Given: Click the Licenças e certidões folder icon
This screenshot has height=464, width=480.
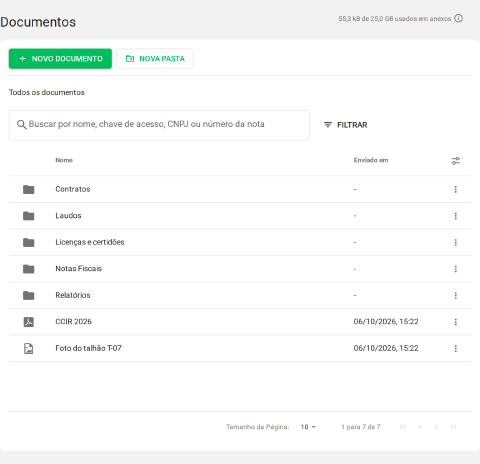Looking at the screenshot, I should [x=29, y=242].
